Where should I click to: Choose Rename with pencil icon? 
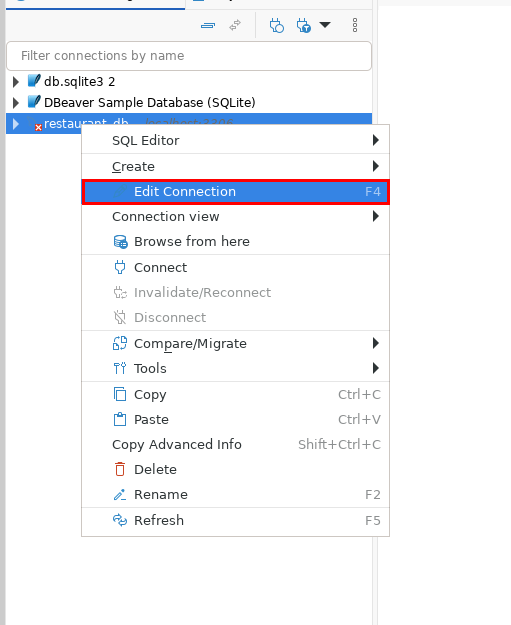click(236, 495)
